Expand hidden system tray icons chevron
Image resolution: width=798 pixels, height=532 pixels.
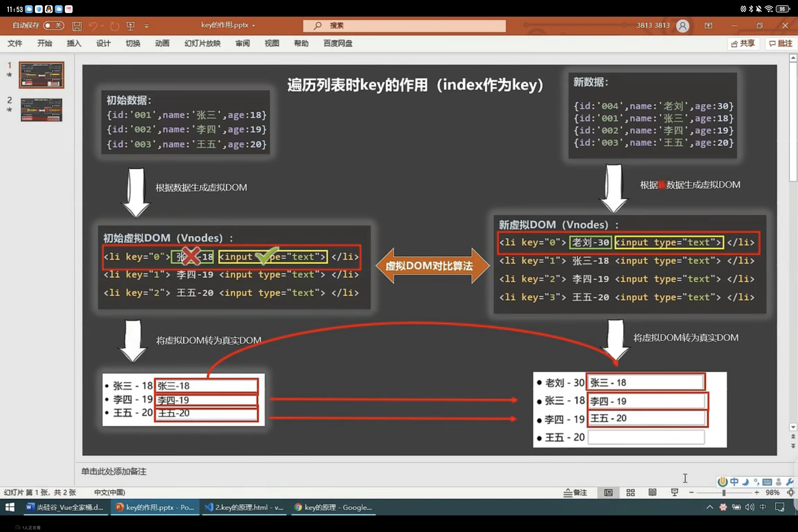tap(709, 507)
